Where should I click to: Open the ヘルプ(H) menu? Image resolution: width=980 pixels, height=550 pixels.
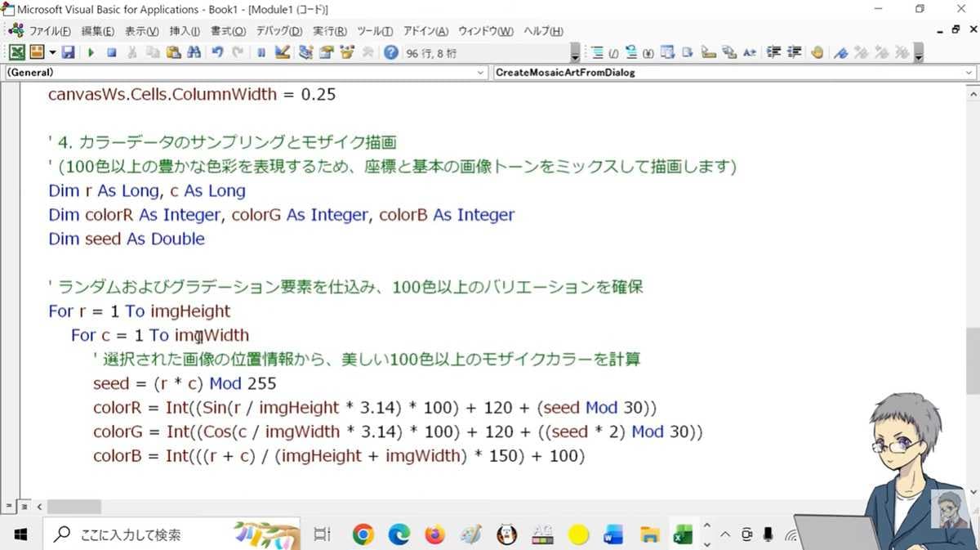pos(543,31)
